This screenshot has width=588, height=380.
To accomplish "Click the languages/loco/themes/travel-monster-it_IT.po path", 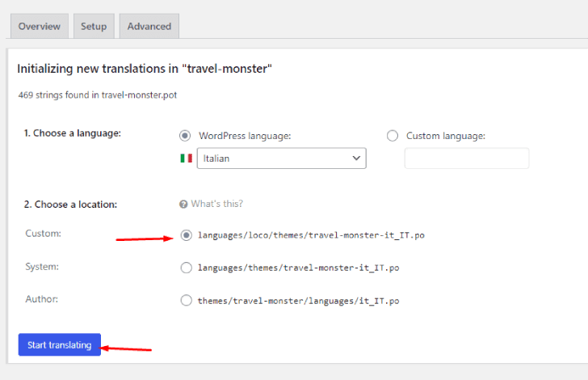I will click(x=311, y=235).
